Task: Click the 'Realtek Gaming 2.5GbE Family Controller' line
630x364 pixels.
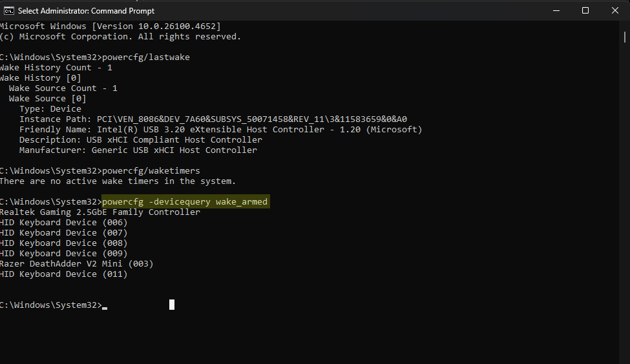Action: click(x=100, y=212)
